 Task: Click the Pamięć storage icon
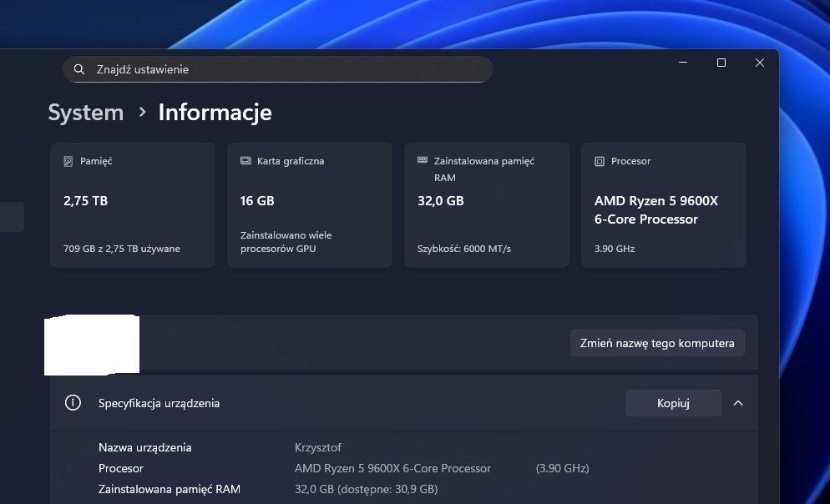[x=68, y=161]
